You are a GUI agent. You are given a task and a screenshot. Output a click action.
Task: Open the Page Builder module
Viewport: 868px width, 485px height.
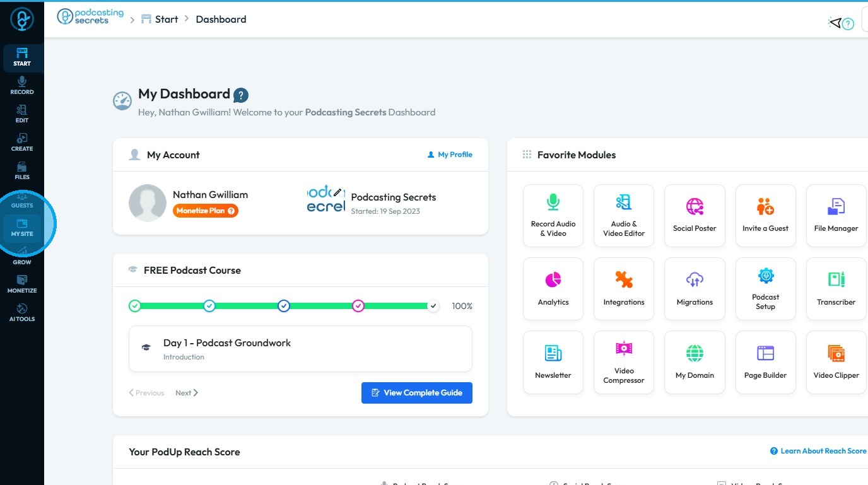pyautogui.click(x=765, y=362)
